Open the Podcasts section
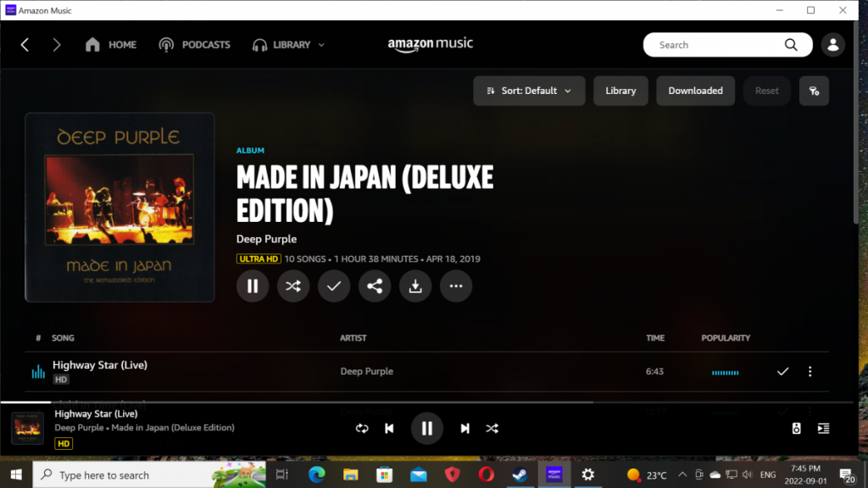 (194, 45)
